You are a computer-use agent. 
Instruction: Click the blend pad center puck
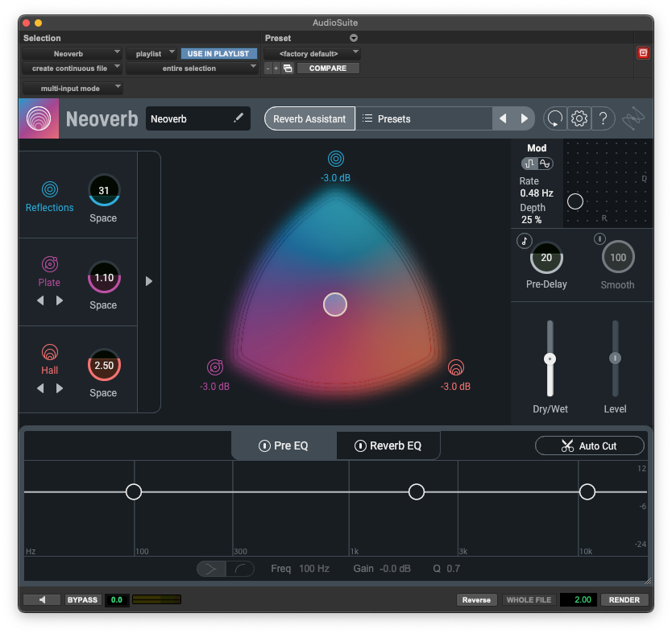pos(335,304)
